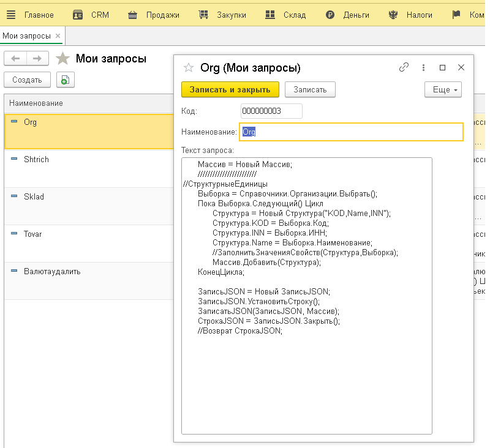Click the CRM section icon

[x=78, y=15]
